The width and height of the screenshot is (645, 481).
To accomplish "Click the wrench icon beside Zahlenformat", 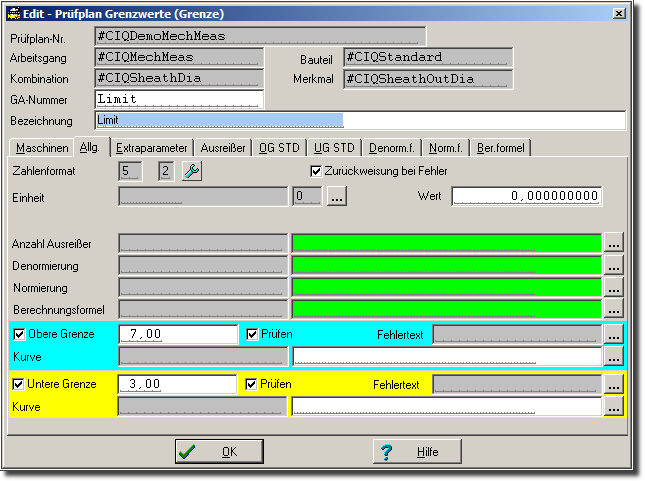I will (191, 171).
